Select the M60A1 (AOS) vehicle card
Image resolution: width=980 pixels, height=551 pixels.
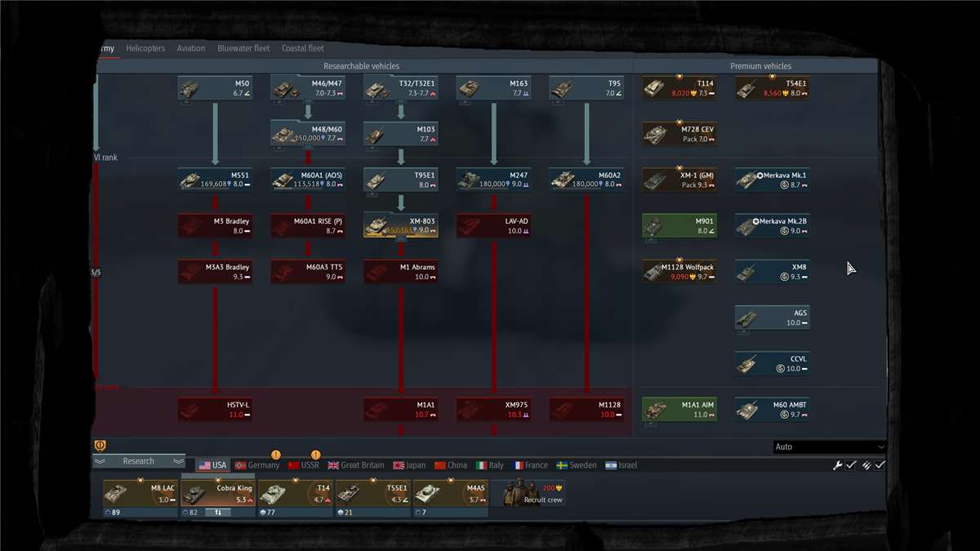(x=308, y=180)
